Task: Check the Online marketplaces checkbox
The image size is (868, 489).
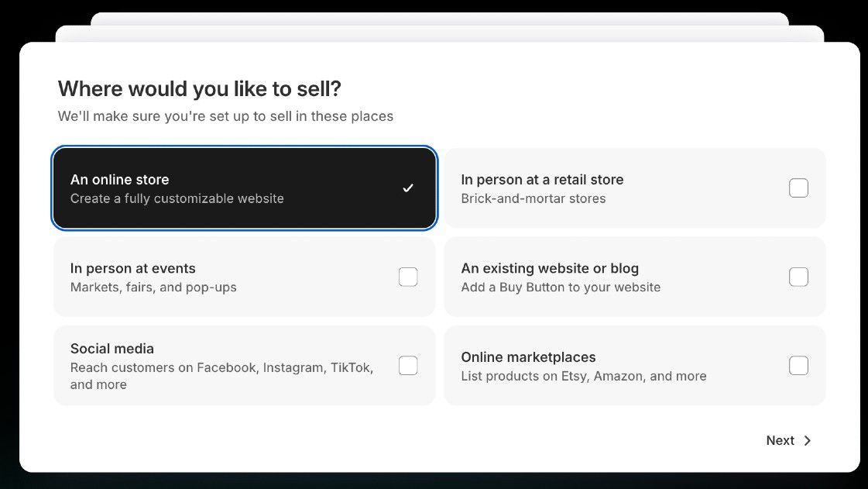Action: pyautogui.click(x=798, y=365)
